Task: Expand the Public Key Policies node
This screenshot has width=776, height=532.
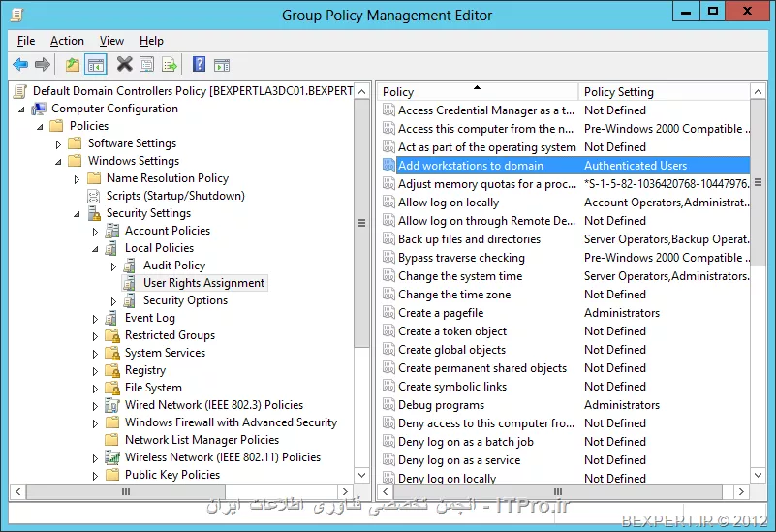Action: pyautogui.click(x=95, y=475)
